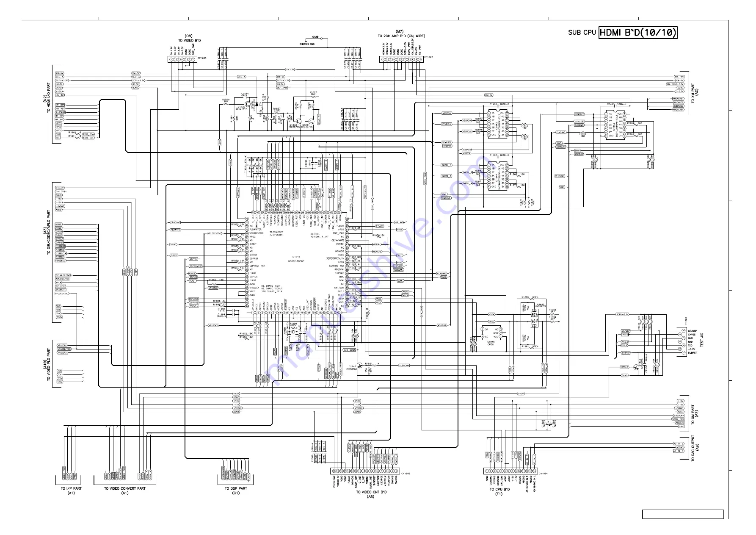
Task: Click the 'R1823' resistor label
Action: [313, 92]
